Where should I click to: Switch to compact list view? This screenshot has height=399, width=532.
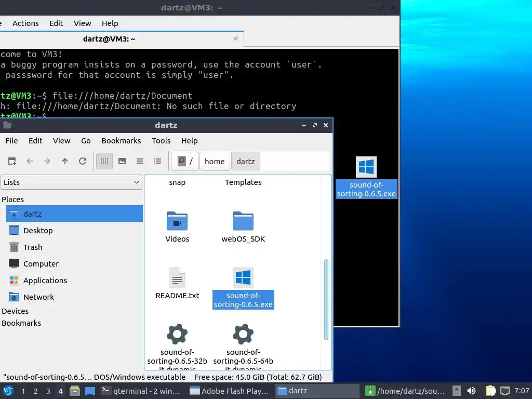140,161
